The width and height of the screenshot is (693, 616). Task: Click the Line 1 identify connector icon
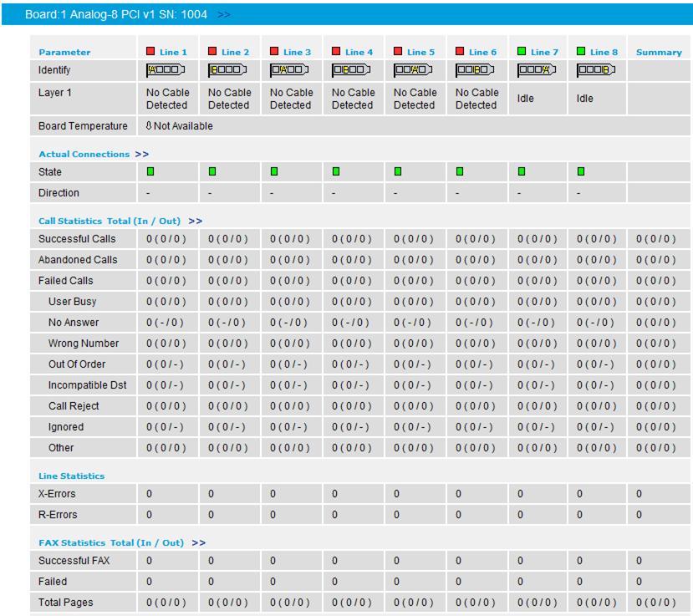(166, 70)
